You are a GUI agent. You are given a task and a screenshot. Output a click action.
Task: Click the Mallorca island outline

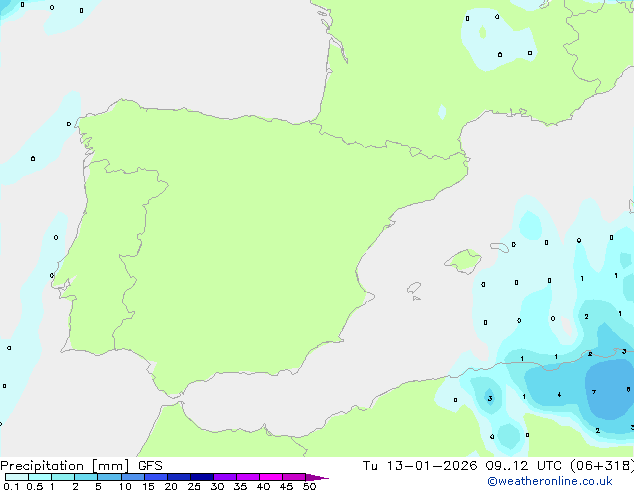pos(463,261)
